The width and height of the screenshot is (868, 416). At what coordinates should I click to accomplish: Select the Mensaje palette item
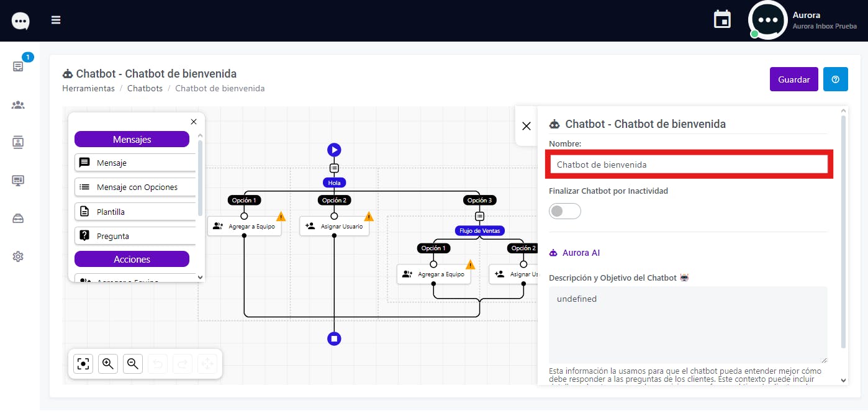pos(135,163)
